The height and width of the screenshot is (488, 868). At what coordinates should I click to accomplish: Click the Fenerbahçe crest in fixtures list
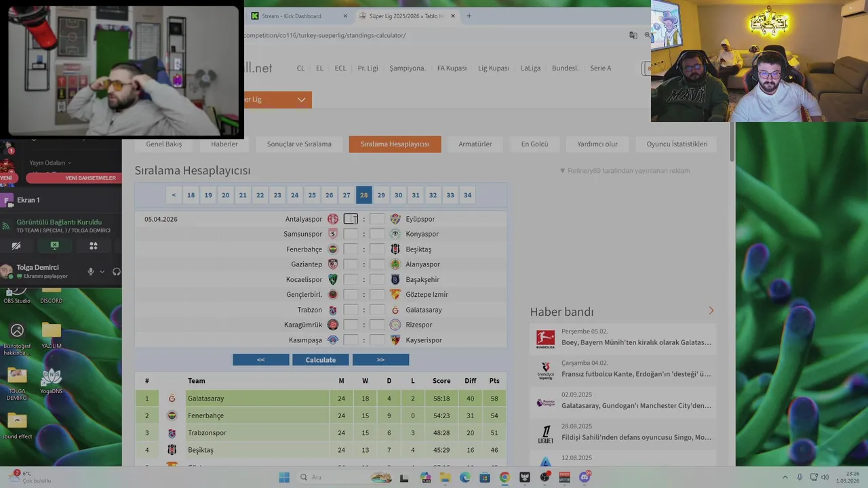pos(333,249)
